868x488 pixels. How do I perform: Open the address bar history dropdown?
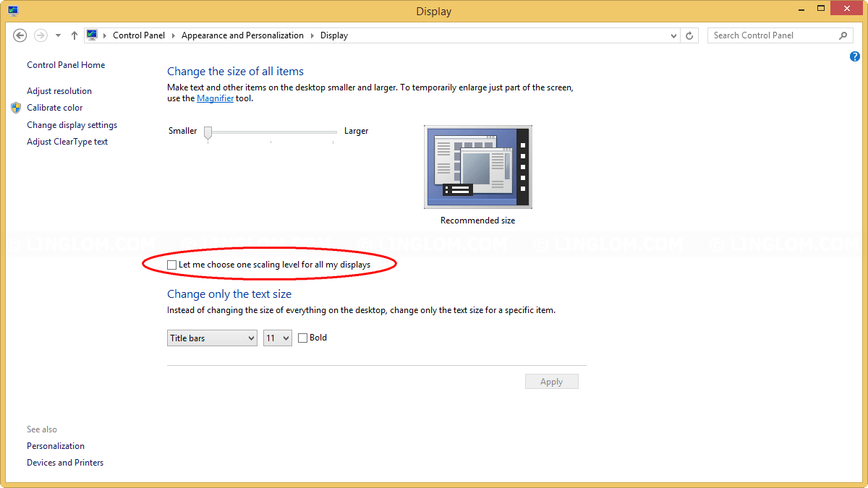pyautogui.click(x=673, y=35)
